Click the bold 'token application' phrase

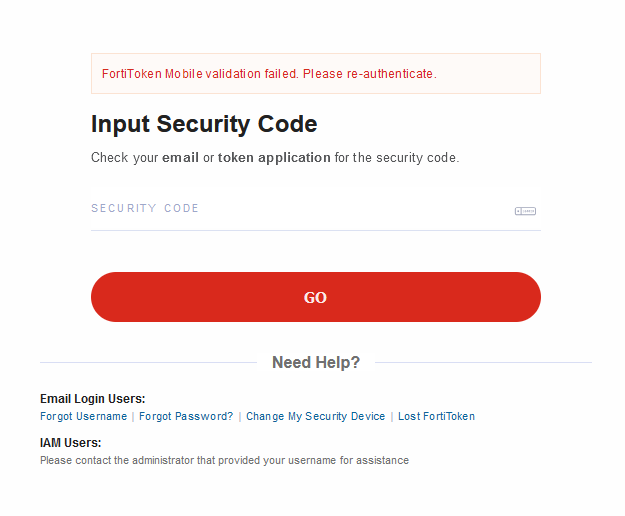[274, 157]
